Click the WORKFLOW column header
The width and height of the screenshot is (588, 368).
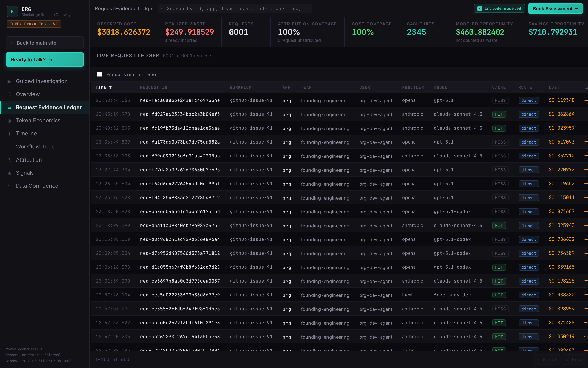[241, 87]
